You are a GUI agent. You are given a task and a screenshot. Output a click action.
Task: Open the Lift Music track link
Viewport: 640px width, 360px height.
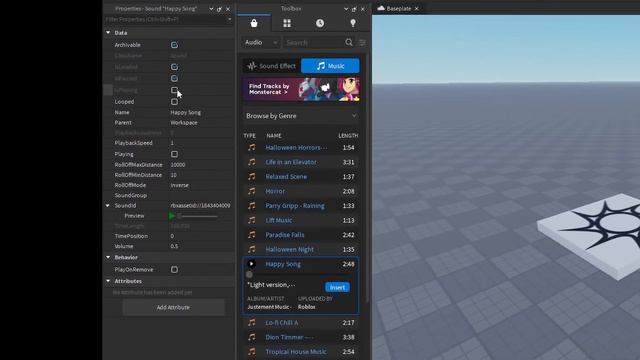click(279, 220)
